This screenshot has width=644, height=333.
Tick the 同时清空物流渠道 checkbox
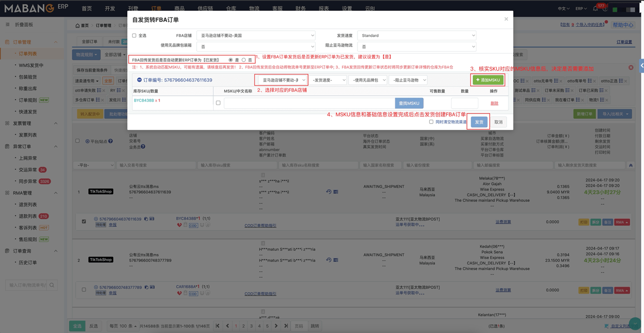[x=431, y=122]
